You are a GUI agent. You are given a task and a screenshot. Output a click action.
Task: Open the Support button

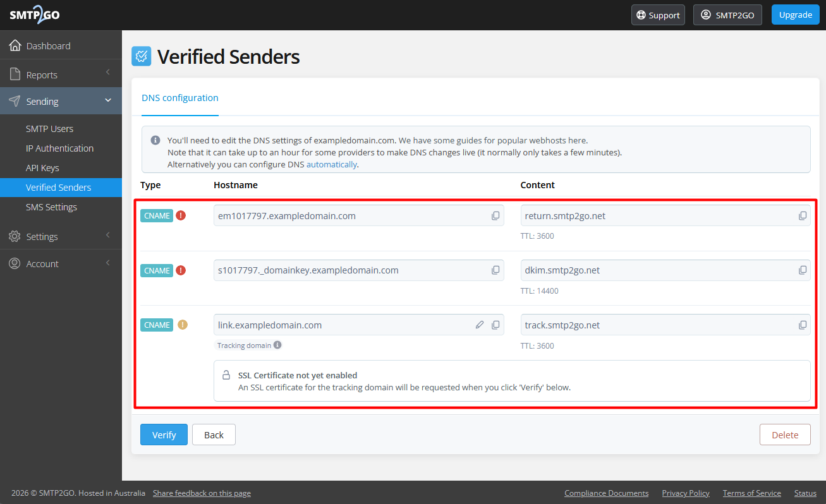coord(658,15)
